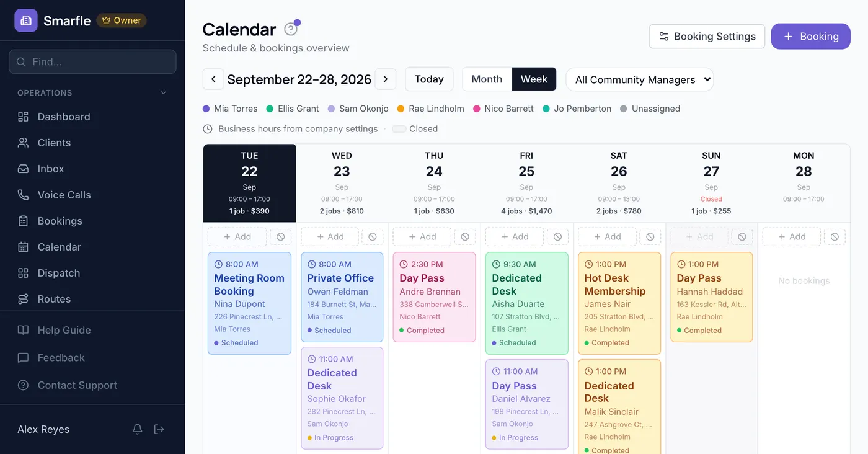Open the All Community Managers dropdown

click(x=640, y=79)
